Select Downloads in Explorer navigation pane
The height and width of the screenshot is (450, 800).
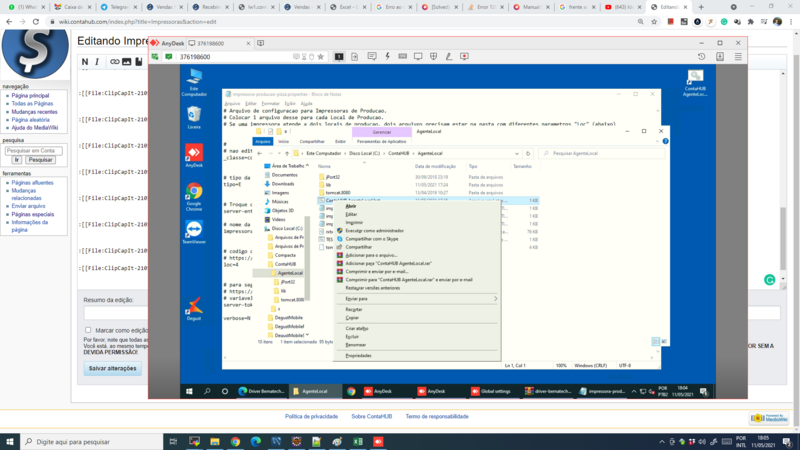283,184
